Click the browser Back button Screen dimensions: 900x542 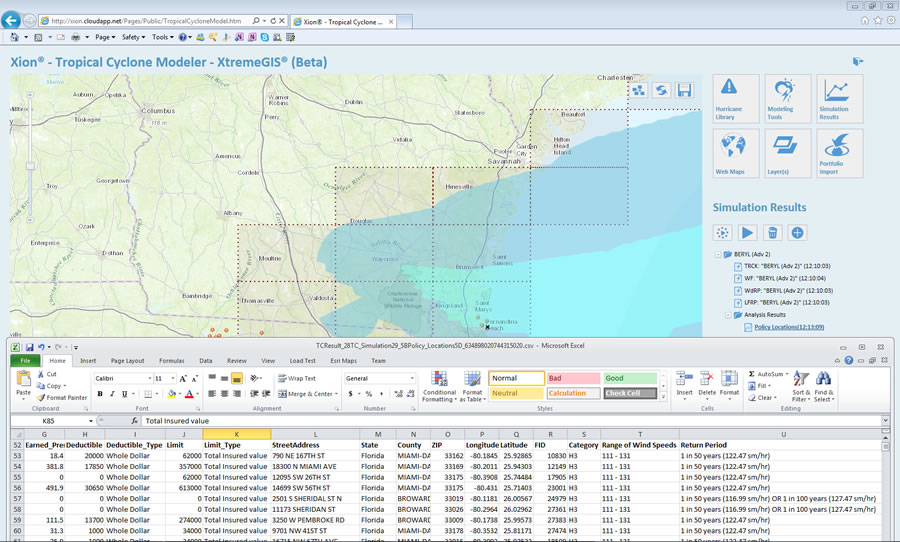tap(10, 21)
